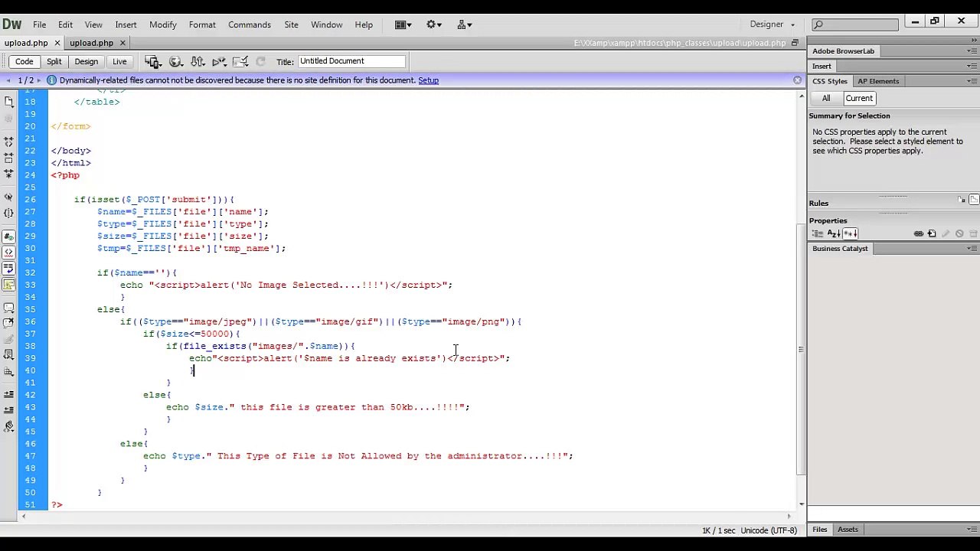This screenshot has height=551, width=980.
Task: Toggle Word Wrap in coding toolbar
Action: [9, 268]
